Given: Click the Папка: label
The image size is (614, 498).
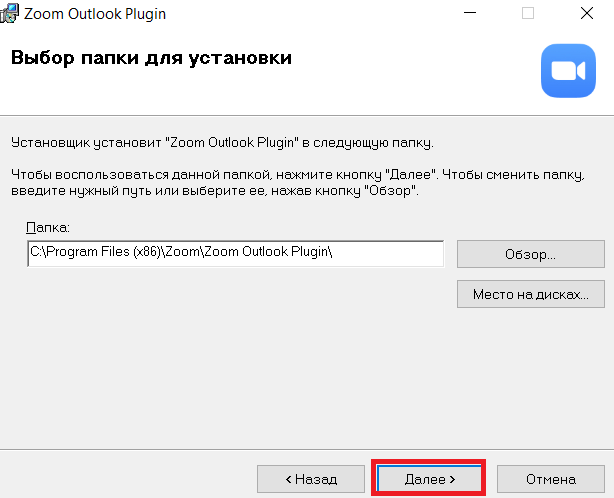Looking at the screenshot, I should (48, 227).
